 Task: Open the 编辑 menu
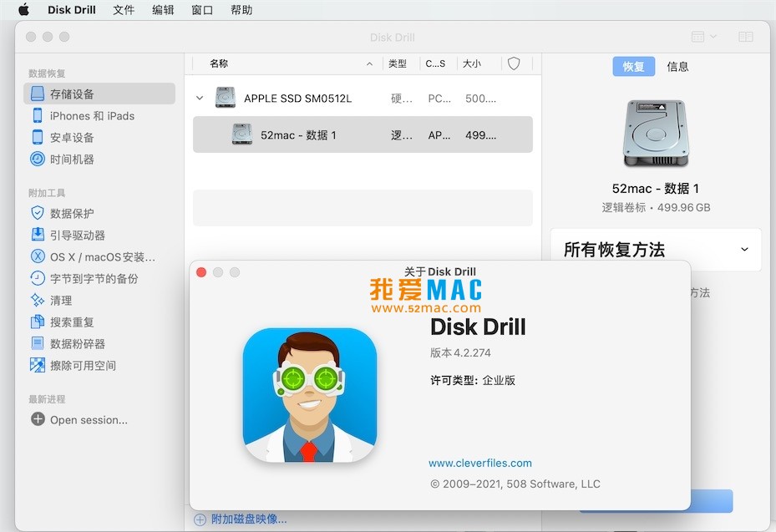click(163, 10)
